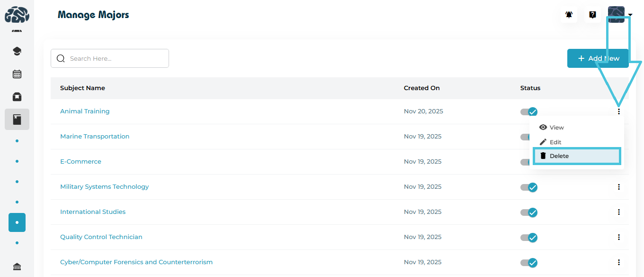The image size is (644, 277).
Task: Open the Marine Transportation major link
Action: pyautogui.click(x=95, y=137)
